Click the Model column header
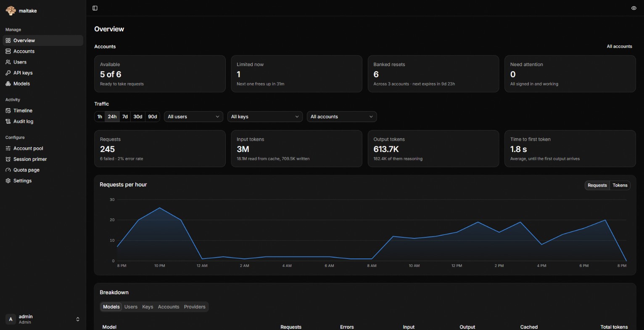Viewport: 644px width, 330px height. 109,327
